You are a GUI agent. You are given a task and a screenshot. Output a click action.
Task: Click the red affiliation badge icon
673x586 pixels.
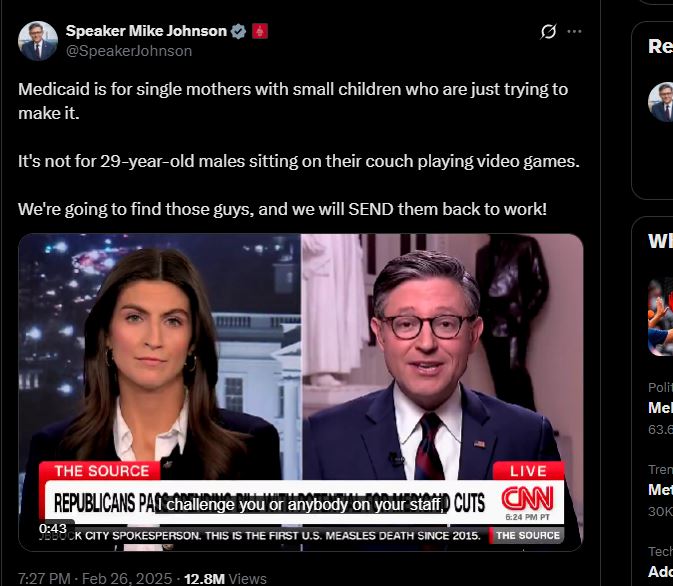(x=260, y=31)
